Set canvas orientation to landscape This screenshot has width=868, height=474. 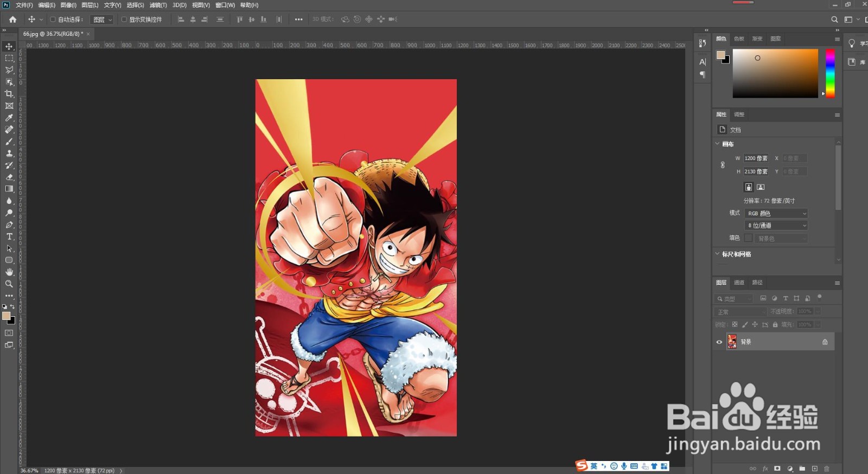coord(761,187)
